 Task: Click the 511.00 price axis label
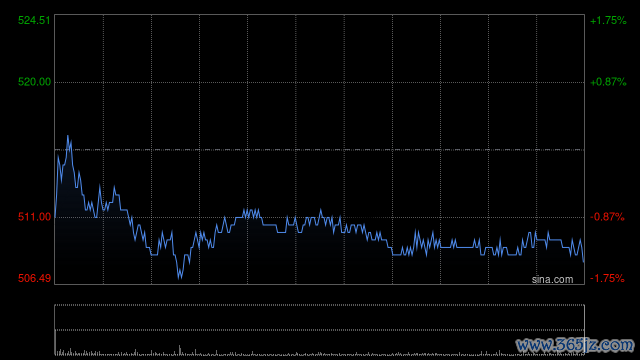click(34, 217)
